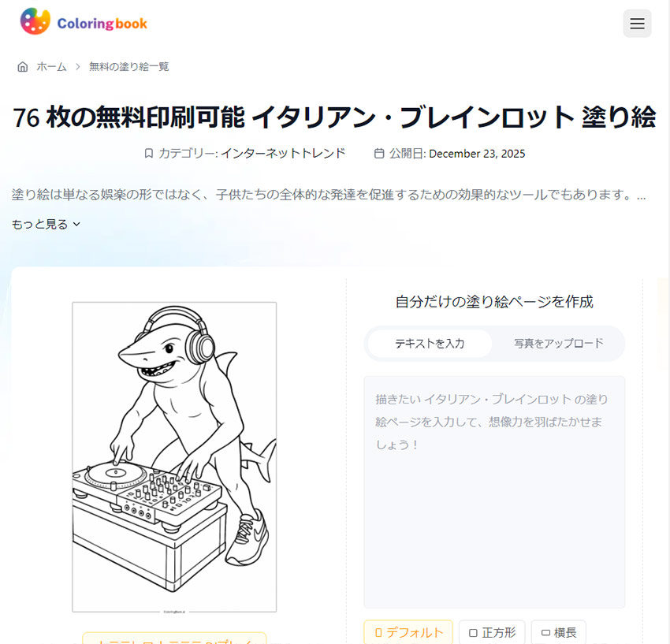The width and height of the screenshot is (670, 644).
Task: Open the 無料の塗り絵一覧 breadcrumb link
Action: tap(129, 67)
